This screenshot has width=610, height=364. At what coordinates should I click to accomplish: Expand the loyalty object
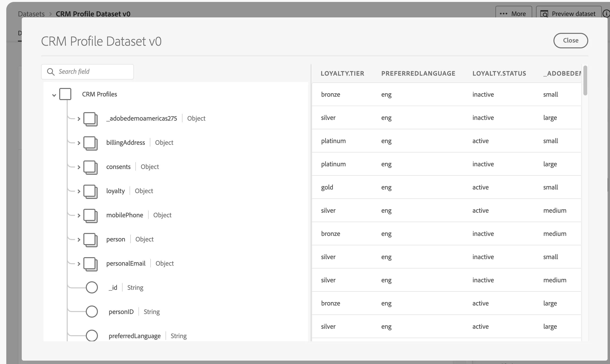tap(79, 191)
